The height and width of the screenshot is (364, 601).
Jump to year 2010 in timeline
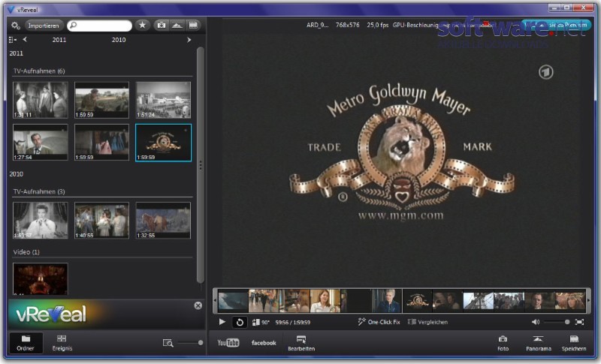(x=119, y=40)
